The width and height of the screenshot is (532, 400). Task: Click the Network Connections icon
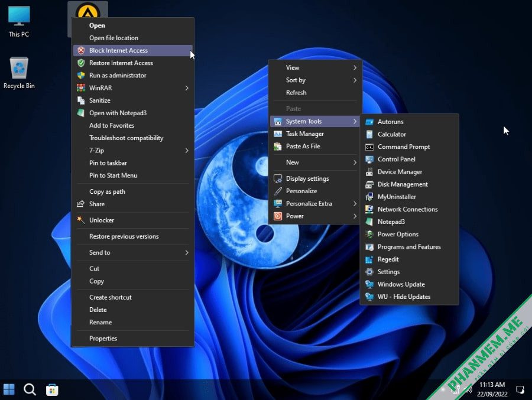[x=369, y=209]
